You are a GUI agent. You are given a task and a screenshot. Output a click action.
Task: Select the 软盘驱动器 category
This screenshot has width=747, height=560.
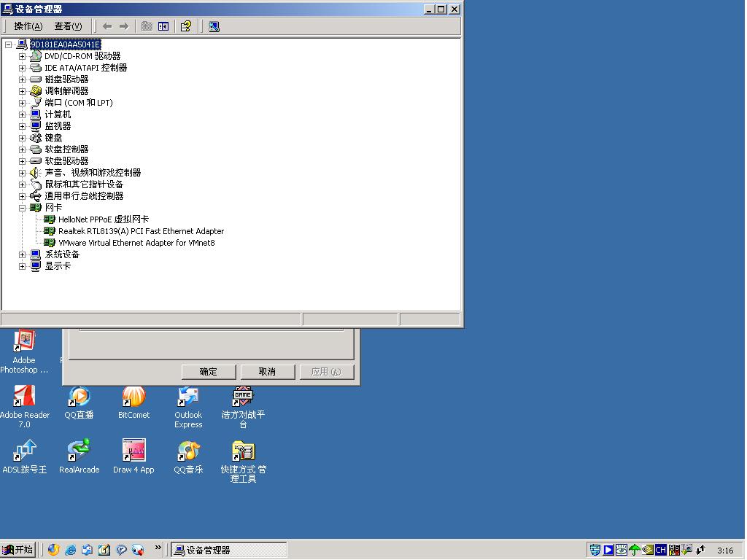click(x=66, y=161)
